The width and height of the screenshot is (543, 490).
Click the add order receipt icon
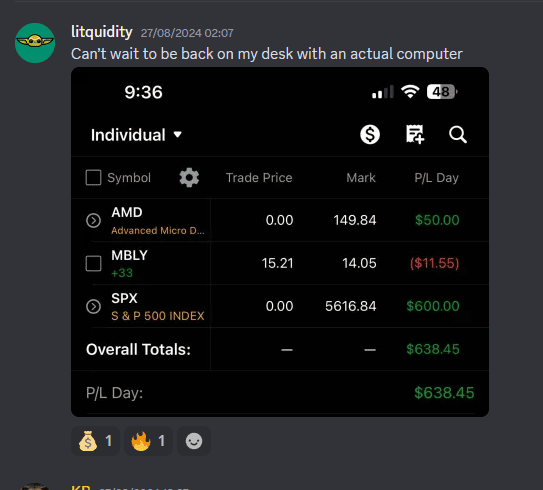coord(415,134)
